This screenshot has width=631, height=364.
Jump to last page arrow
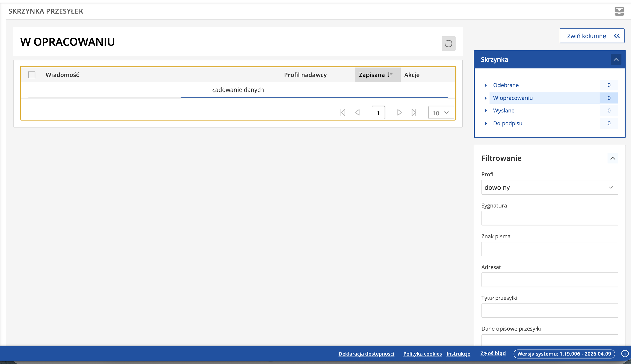414,112
